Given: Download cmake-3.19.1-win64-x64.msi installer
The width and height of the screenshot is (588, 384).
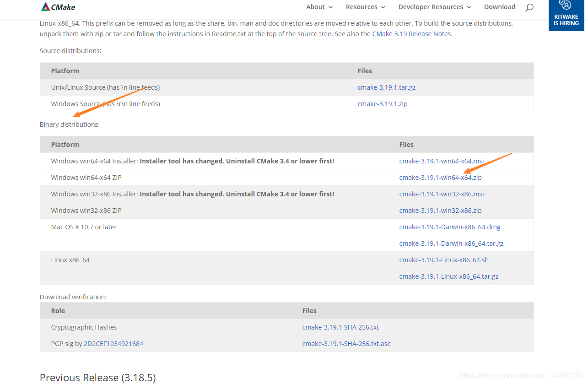Looking at the screenshot, I should pyautogui.click(x=442, y=161).
